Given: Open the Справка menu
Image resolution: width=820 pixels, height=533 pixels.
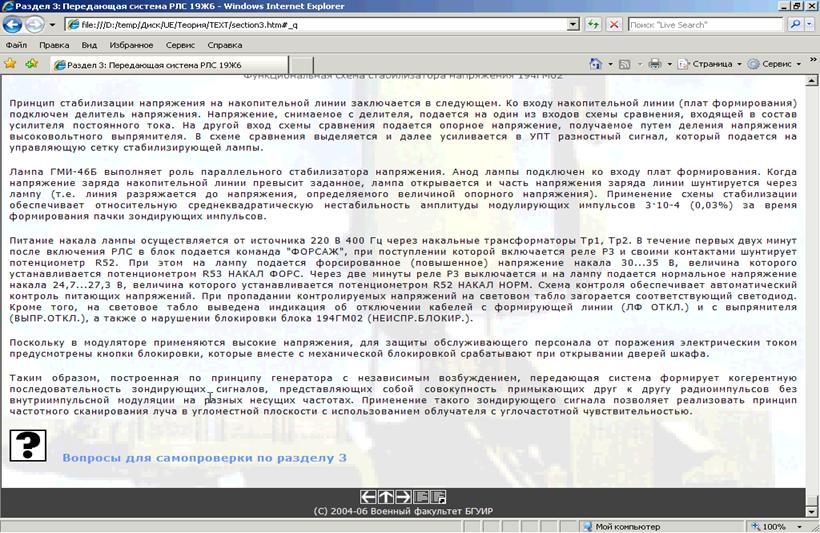Looking at the screenshot, I should coord(224,45).
